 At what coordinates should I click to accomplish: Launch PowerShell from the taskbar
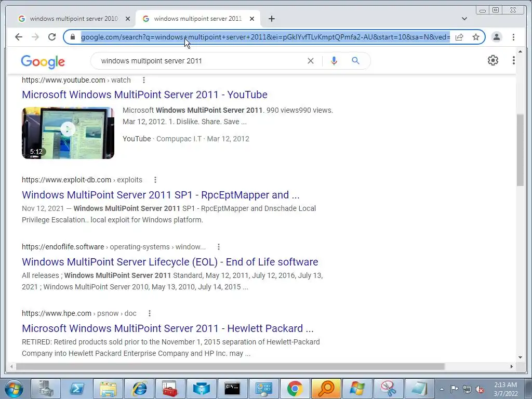pyautogui.click(x=77, y=389)
